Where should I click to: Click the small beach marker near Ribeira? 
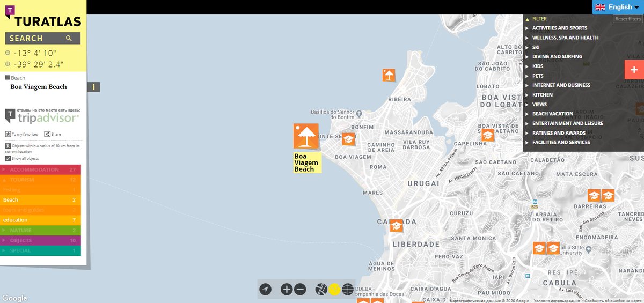click(389, 75)
